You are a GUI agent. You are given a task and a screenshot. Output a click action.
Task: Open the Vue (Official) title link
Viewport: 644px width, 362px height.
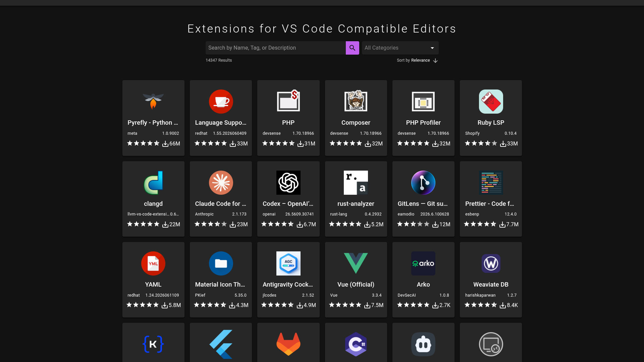click(x=356, y=285)
